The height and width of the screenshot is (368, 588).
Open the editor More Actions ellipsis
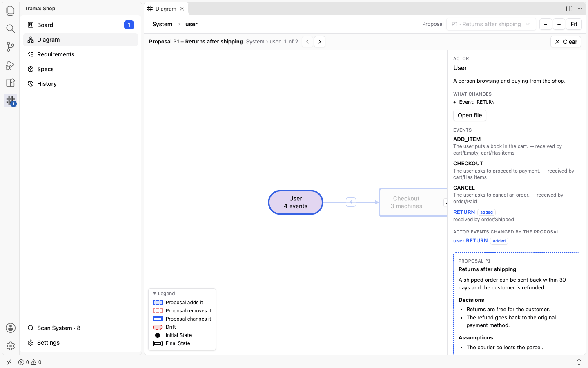click(580, 9)
